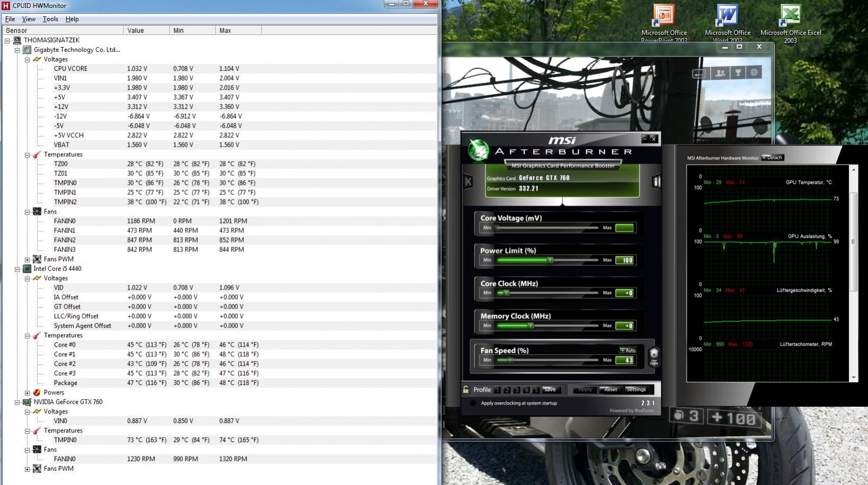Click the NVIDIA GeForce GTX 760 card icon
The width and height of the screenshot is (868, 485).
click(27, 402)
